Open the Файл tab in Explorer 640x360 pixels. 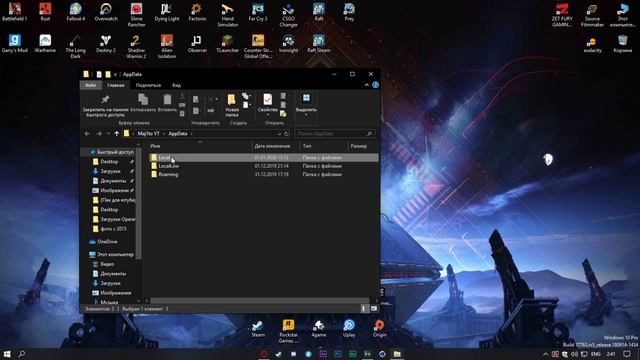point(91,85)
